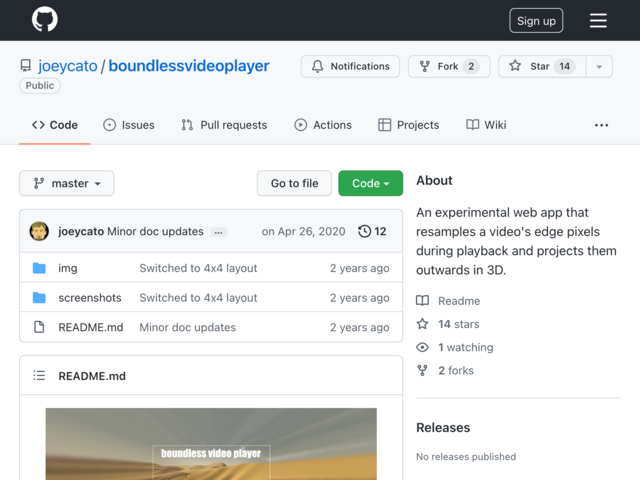Open the hamburger navigation menu

pos(598,20)
